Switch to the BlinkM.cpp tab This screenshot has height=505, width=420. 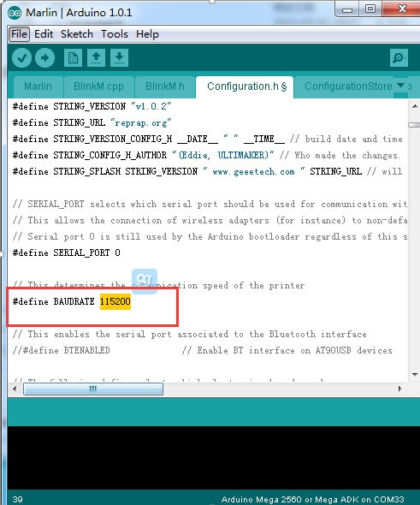point(98,86)
